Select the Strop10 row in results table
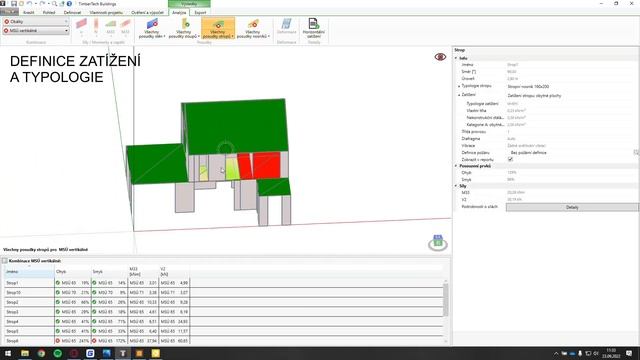Screen dimensions: 640x360 click(224, 292)
